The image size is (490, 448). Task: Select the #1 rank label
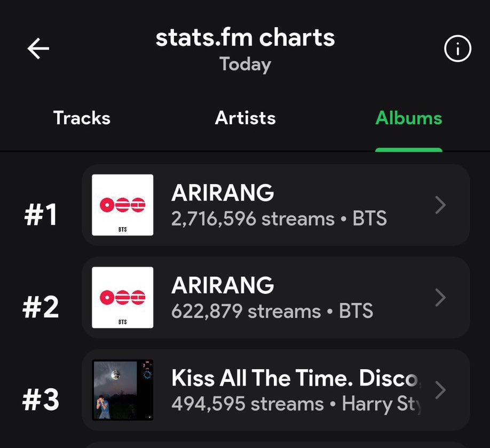41,214
